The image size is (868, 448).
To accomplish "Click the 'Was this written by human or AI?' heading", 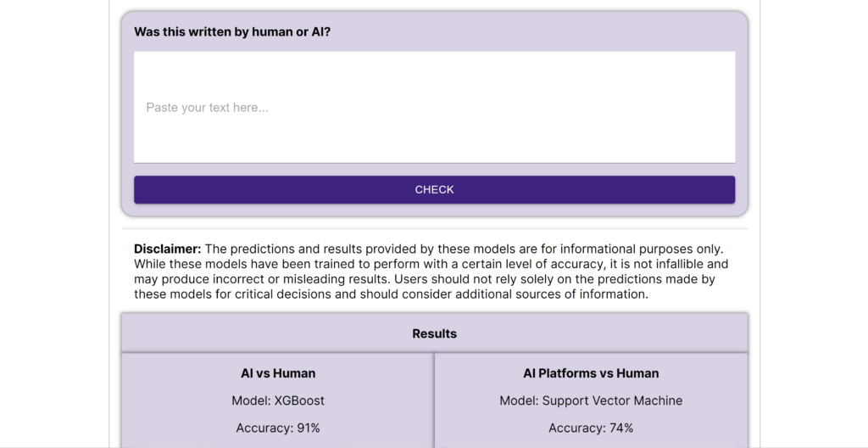I will click(232, 32).
